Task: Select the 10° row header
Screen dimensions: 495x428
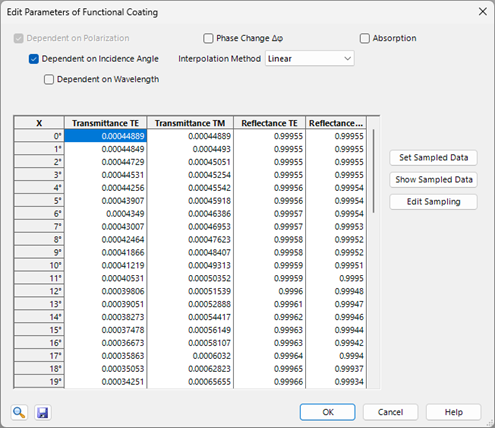Action: 39,265
